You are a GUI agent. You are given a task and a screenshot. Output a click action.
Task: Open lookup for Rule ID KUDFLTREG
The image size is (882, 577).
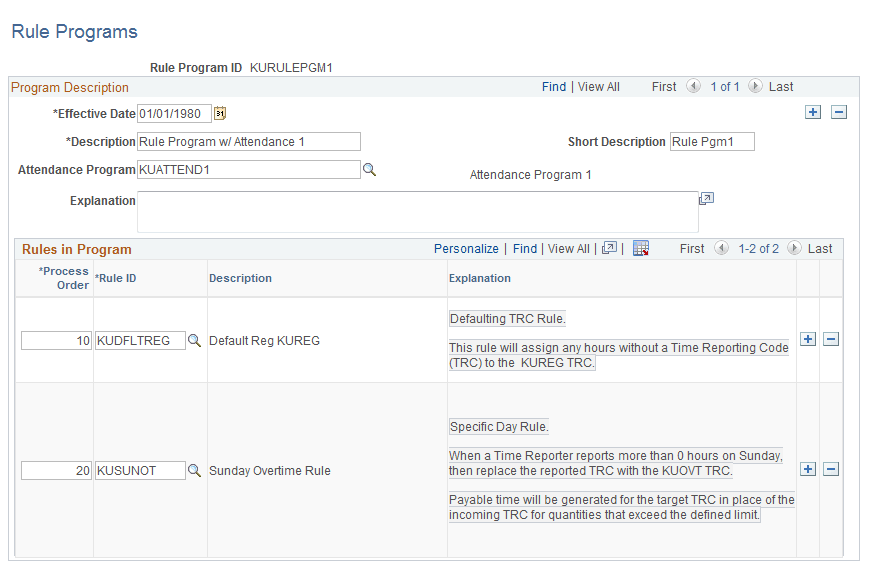pyautogui.click(x=194, y=340)
